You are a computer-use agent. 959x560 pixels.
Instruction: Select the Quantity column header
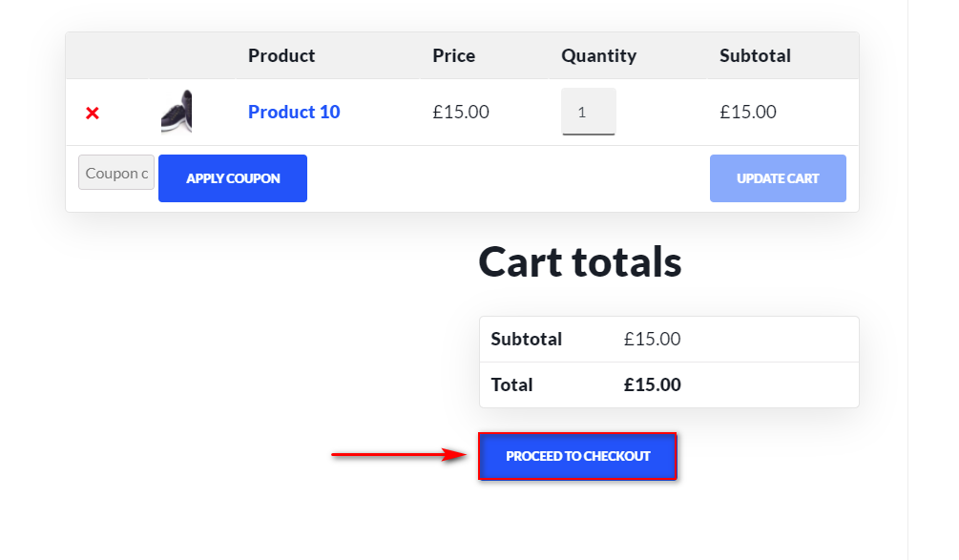coord(598,55)
